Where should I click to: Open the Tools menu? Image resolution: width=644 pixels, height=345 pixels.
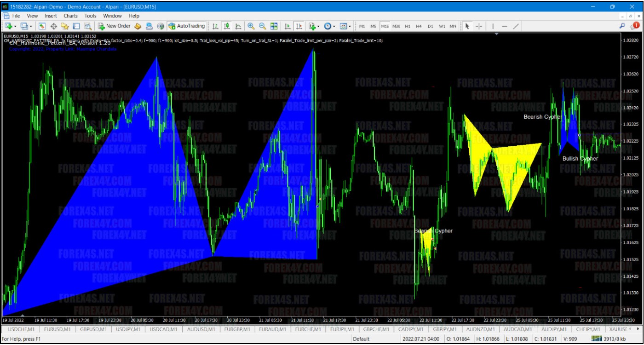(x=90, y=16)
